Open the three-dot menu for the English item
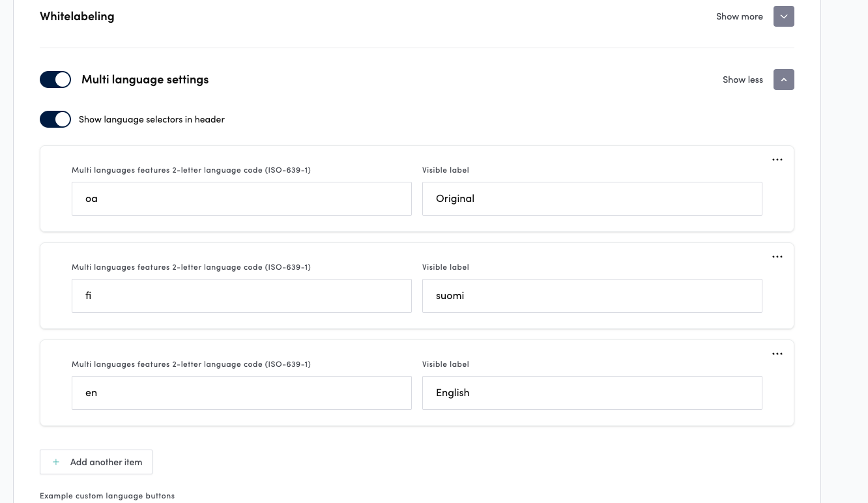Image resolution: width=868 pixels, height=503 pixels. click(777, 354)
